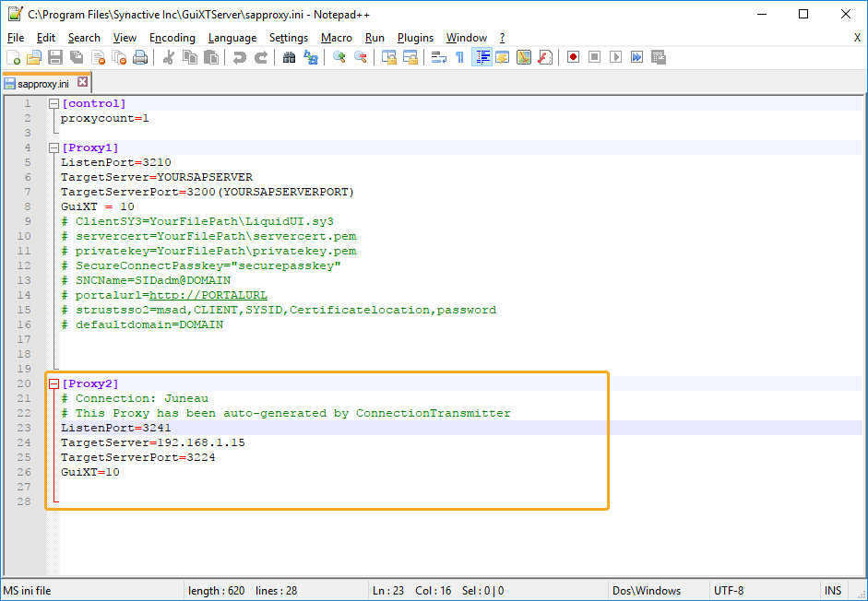
Task: Open the Edit menu
Action: [46, 38]
